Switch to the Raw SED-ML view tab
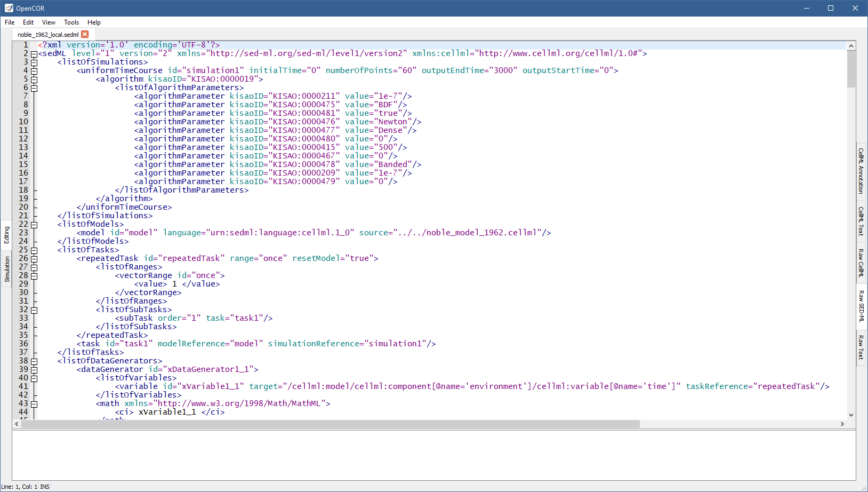The height and width of the screenshot is (492, 868). pyautogui.click(x=861, y=306)
